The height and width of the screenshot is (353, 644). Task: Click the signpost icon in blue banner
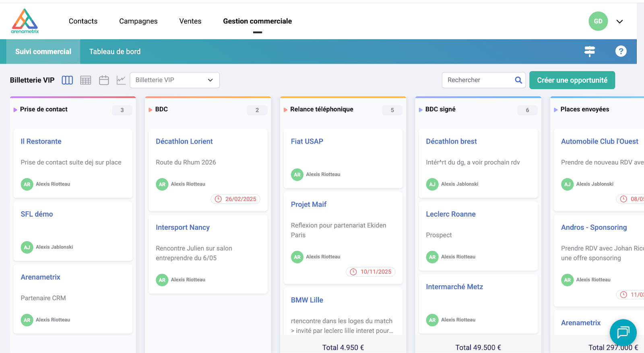click(590, 51)
